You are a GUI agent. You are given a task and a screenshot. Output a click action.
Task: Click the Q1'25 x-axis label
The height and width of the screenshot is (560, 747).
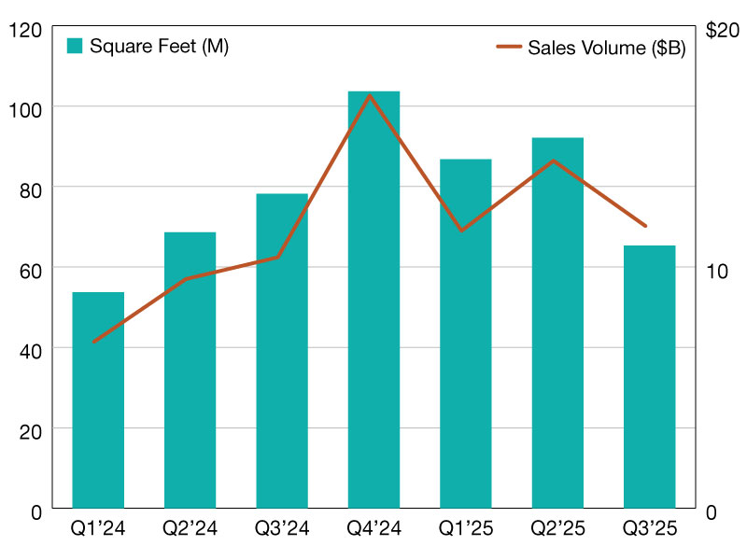[466, 528]
